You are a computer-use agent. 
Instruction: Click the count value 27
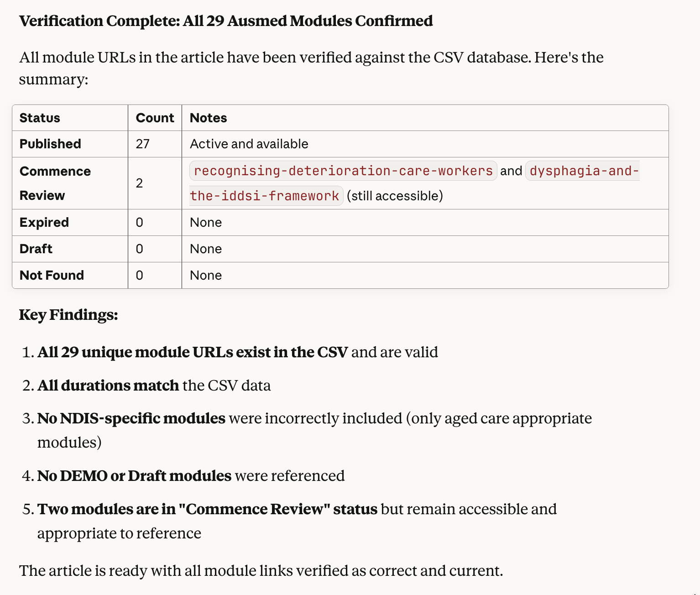(x=142, y=144)
